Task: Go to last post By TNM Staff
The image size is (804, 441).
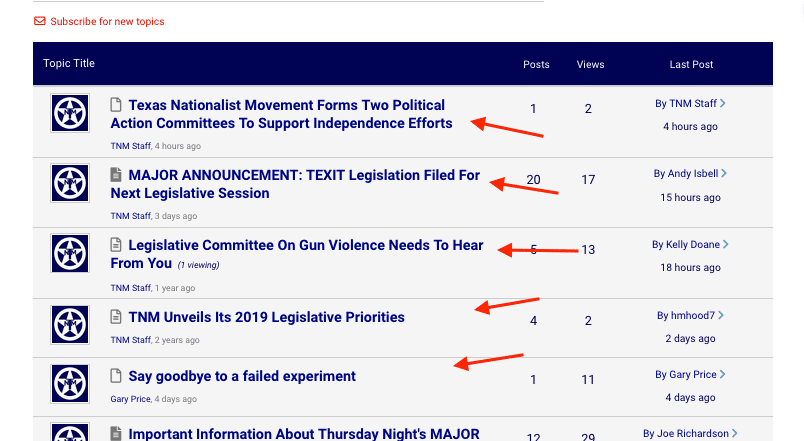Action: click(x=686, y=104)
